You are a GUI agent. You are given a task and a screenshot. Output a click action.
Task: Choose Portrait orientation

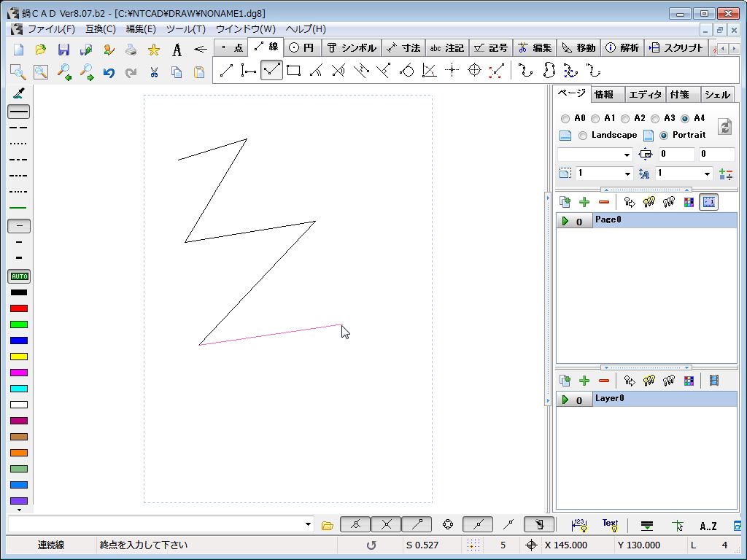pos(664,136)
